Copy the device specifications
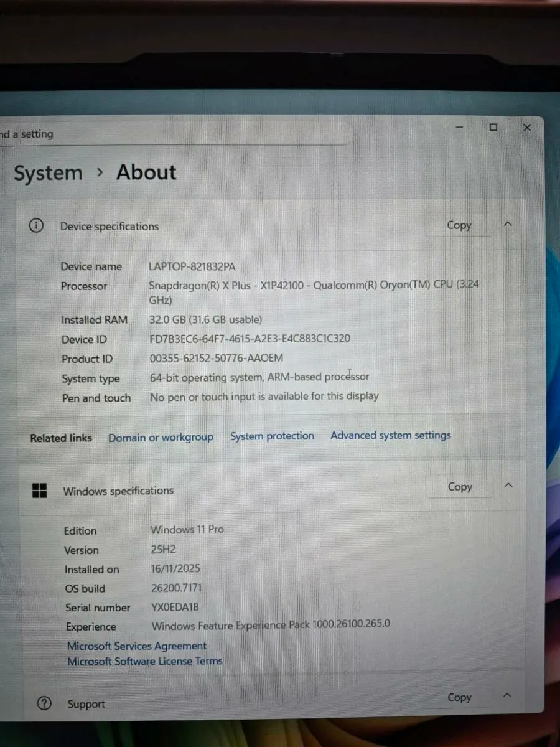The width and height of the screenshot is (560, 747). [459, 225]
